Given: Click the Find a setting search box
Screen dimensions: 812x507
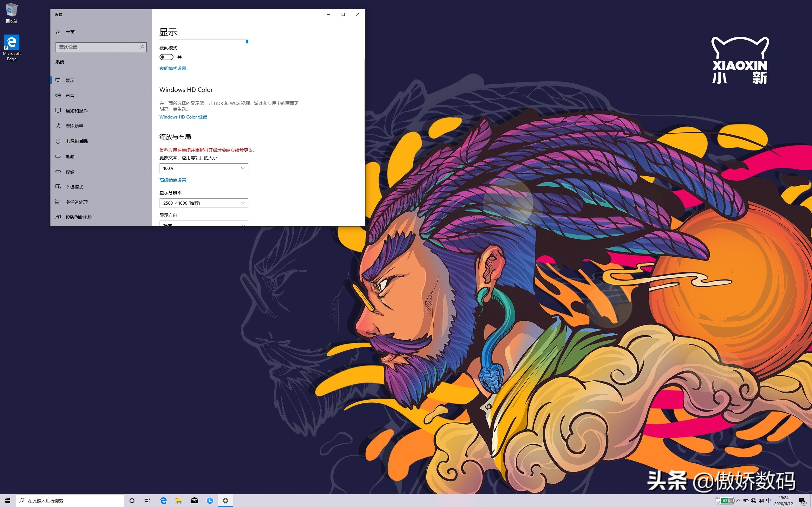Looking at the screenshot, I should tap(97, 47).
